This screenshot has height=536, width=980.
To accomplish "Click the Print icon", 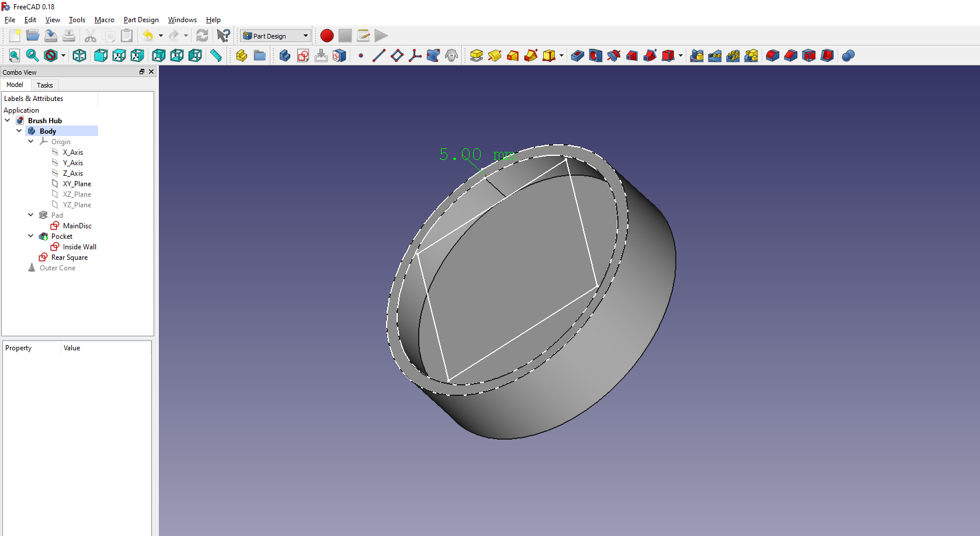I will click(x=69, y=36).
